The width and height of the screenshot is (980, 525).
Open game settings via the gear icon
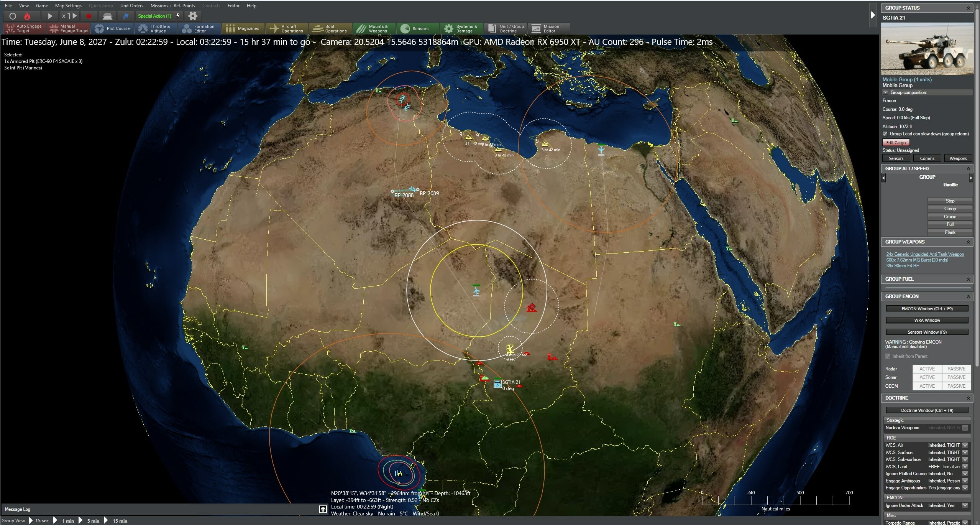pos(193,16)
